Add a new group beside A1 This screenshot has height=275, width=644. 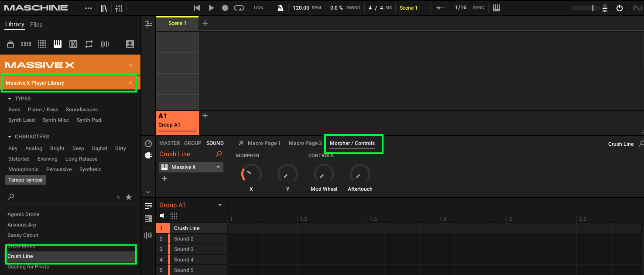pyautogui.click(x=205, y=116)
